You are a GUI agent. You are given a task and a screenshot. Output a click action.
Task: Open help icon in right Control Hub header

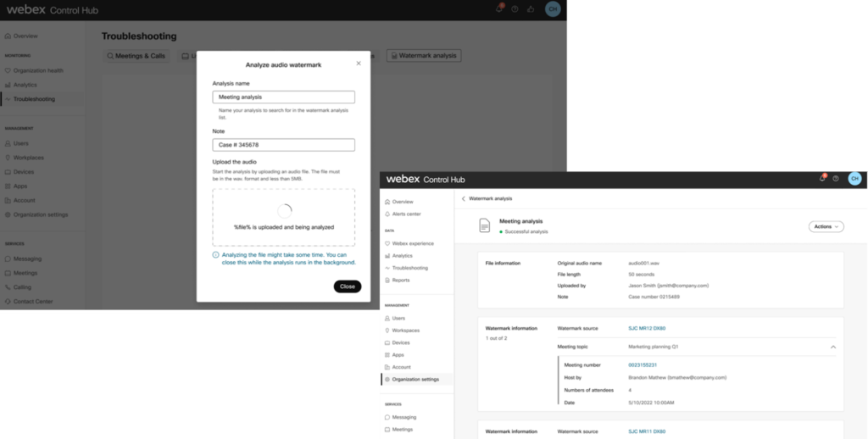(x=835, y=179)
